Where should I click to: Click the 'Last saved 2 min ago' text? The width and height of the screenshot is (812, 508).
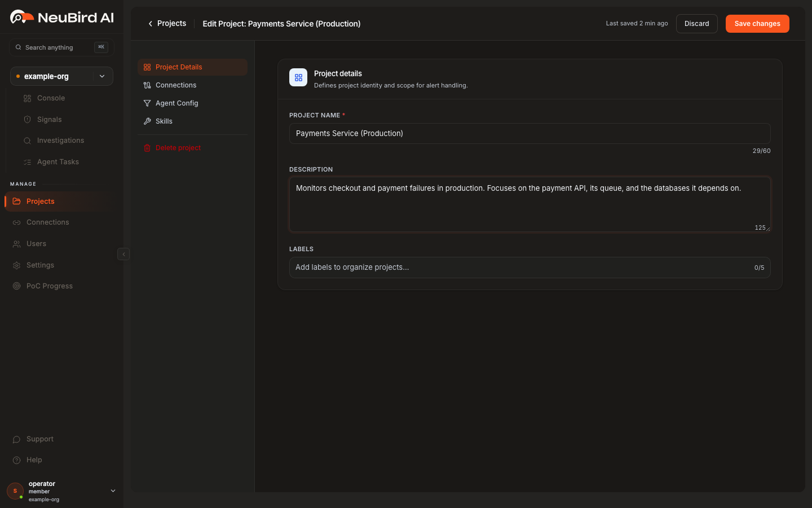pos(637,24)
